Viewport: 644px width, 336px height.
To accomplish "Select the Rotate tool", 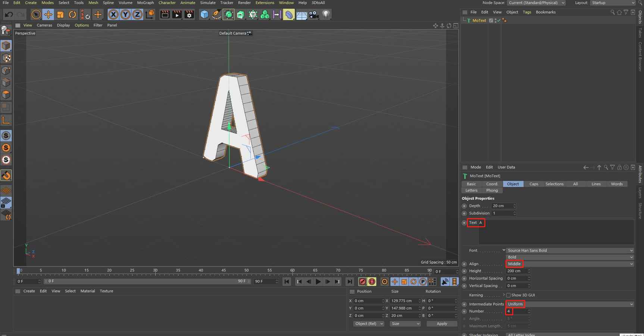I will 72,15.
